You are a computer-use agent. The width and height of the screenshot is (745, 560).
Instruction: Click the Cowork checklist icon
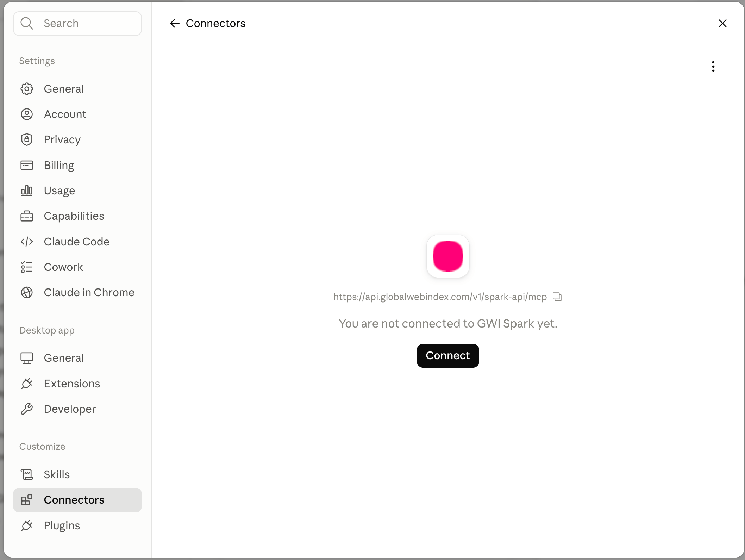click(x=27, y=267)
